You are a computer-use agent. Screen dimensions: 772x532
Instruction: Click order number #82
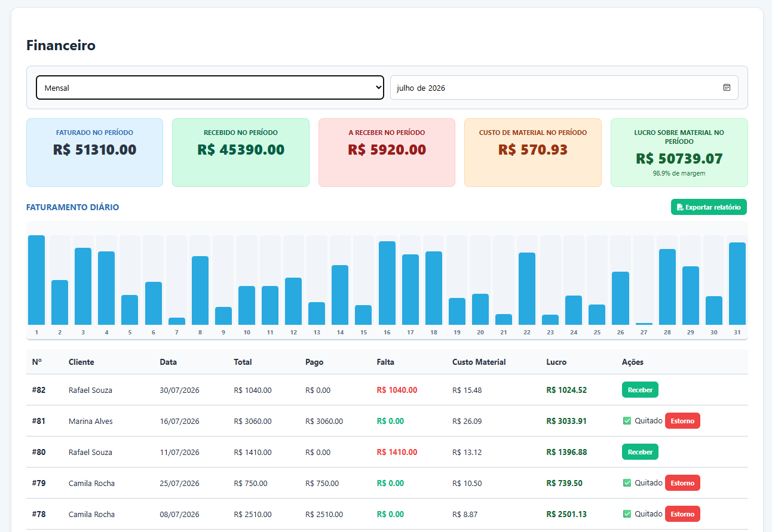(x=39, y=390)
